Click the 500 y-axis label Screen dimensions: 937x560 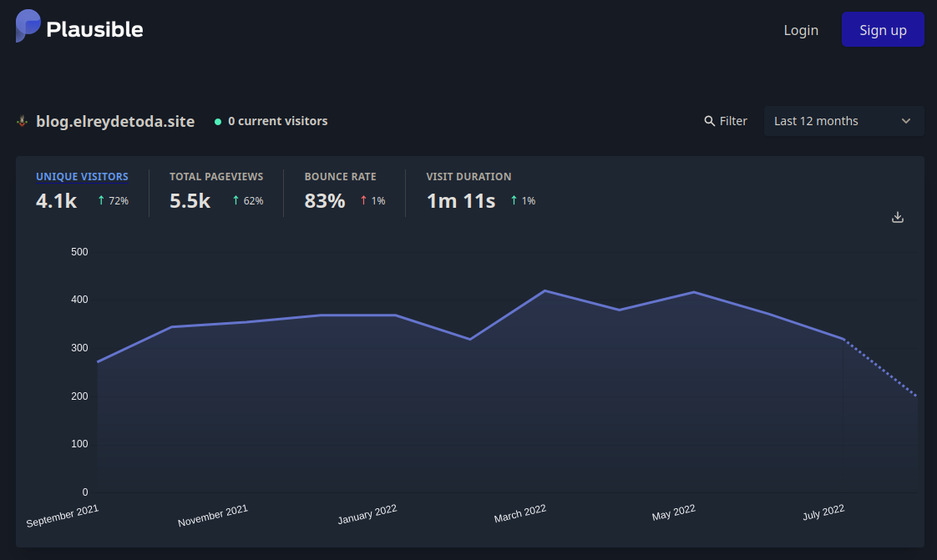(79, 252)
